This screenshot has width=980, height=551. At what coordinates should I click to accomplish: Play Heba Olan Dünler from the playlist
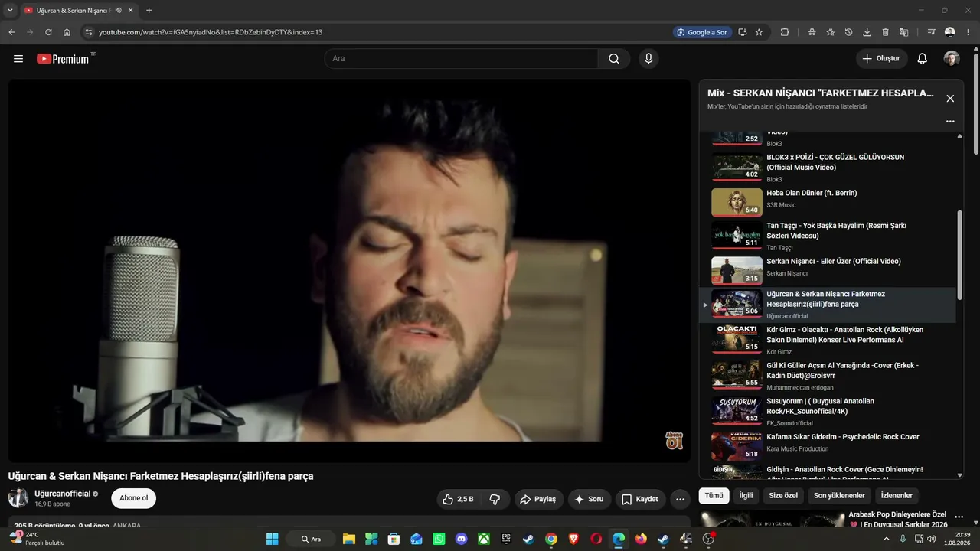828,202
